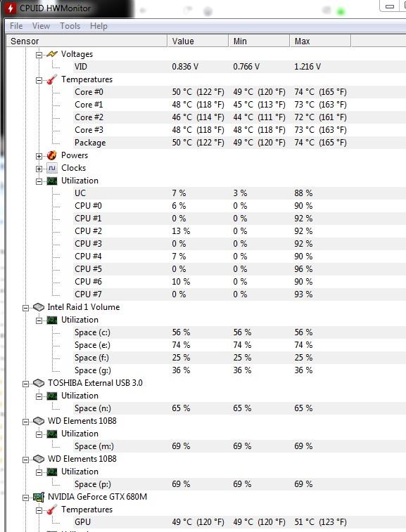
Task: Collapse the Intel Raid 1 Volume node
Action: 25,308
